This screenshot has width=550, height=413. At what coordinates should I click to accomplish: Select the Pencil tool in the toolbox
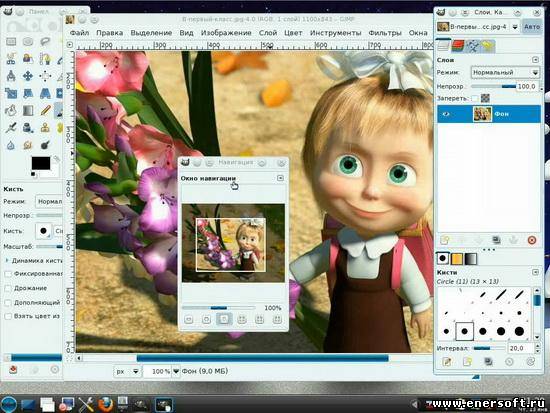pyautogui.click(x=45, y=111)
